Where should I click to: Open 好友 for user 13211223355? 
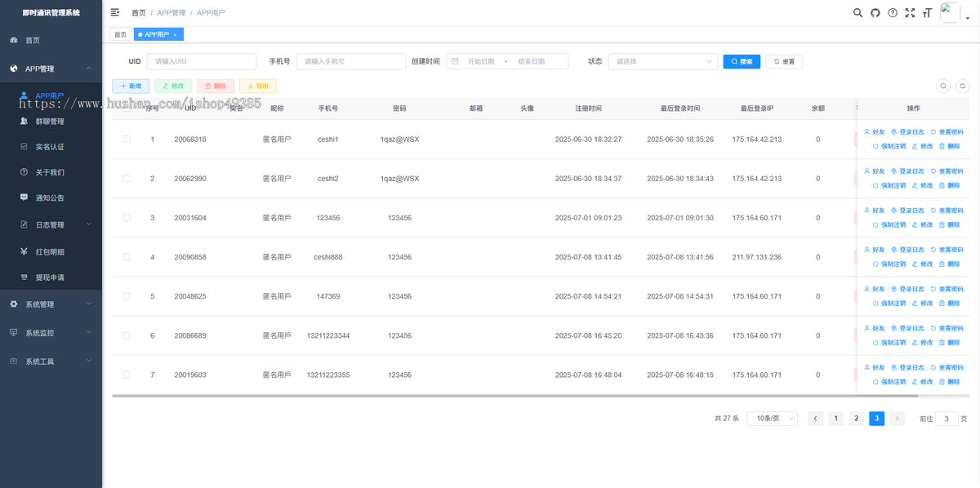coord(874,367)
